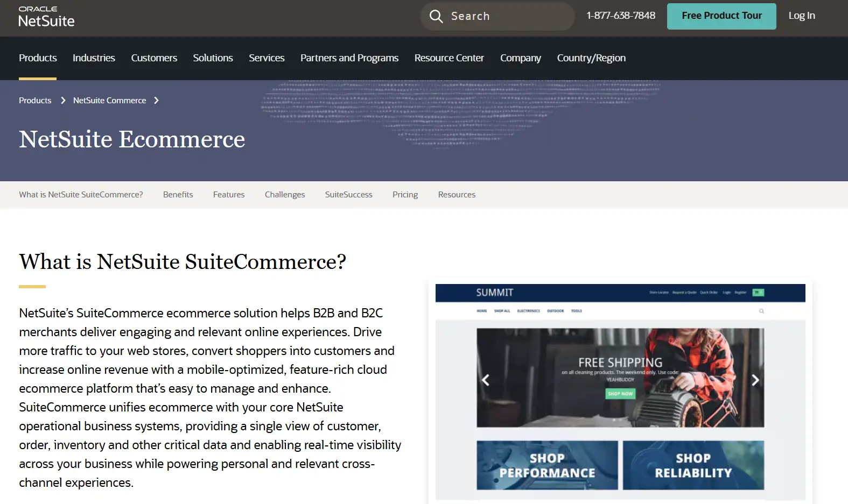Click previous arrow on Summit carousel
Viewport: 848px width, 504px height.
click(x=486, y=380)
